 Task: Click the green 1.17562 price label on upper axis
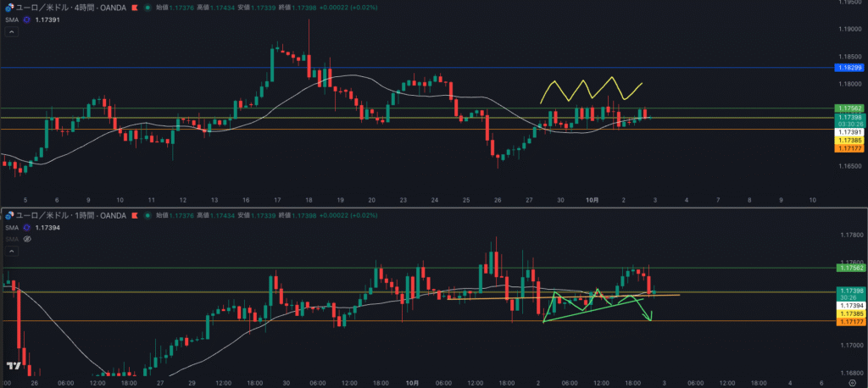pos(849,108)
